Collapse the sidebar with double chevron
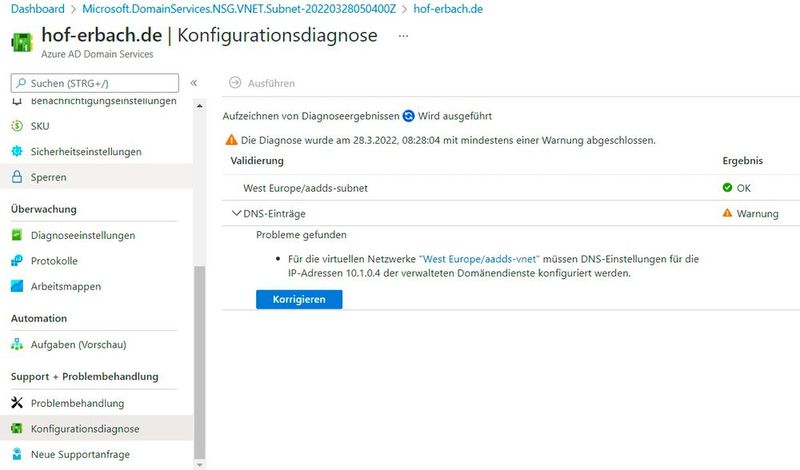The width and height of the screenshot is (800, 470). point(194,83)
